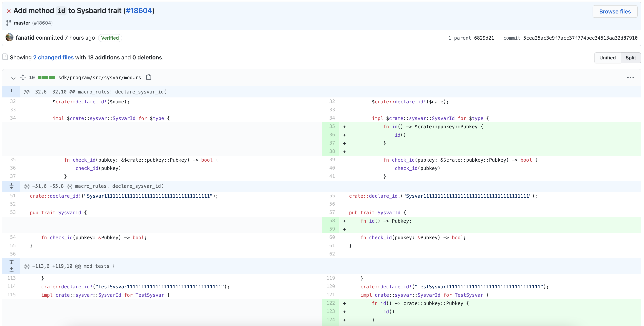This screenshot has height=326, width=644.
Task: Switch to Split diff view
Action: click(631, 58)
